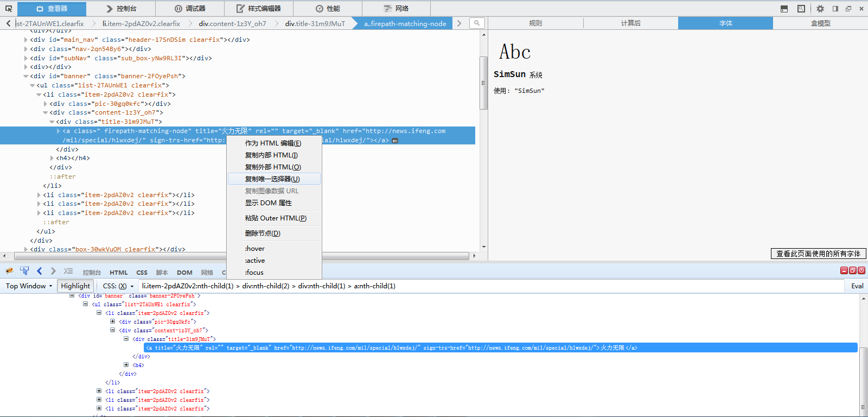
Task: Switch to 查看器 inspector tab
Action: click(52, 9)
